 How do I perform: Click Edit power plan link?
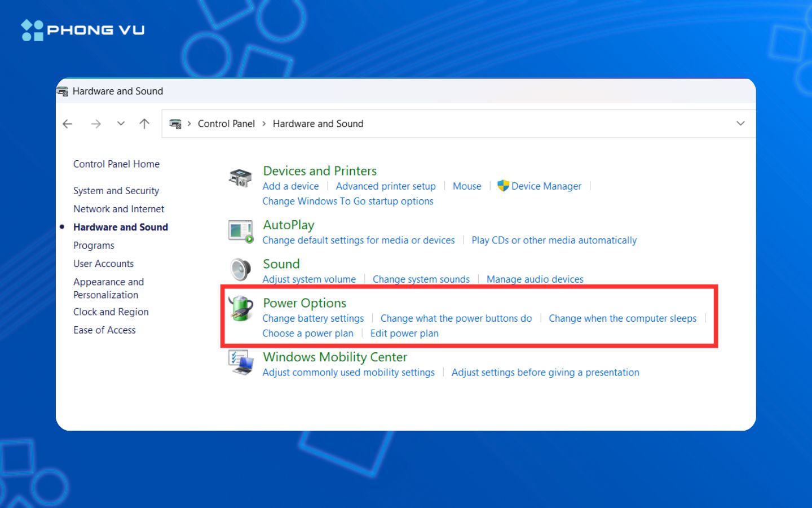click(x=404, y=334)
